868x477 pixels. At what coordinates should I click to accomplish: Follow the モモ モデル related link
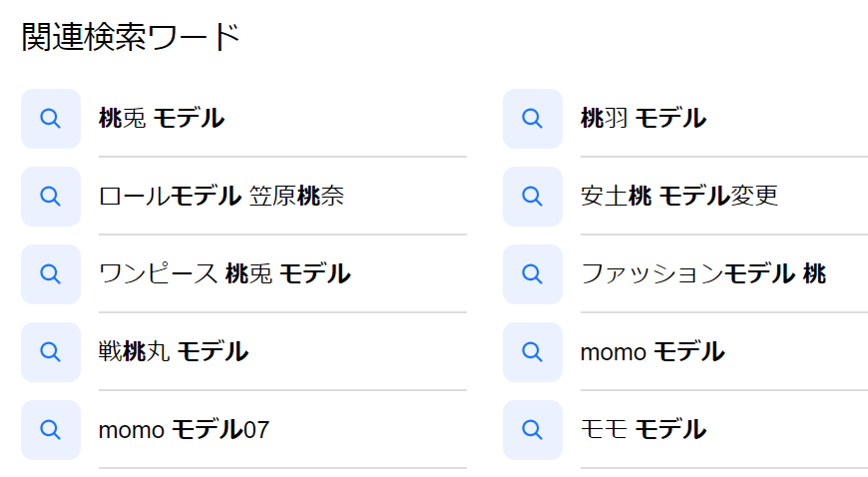(x=644, y=430)
